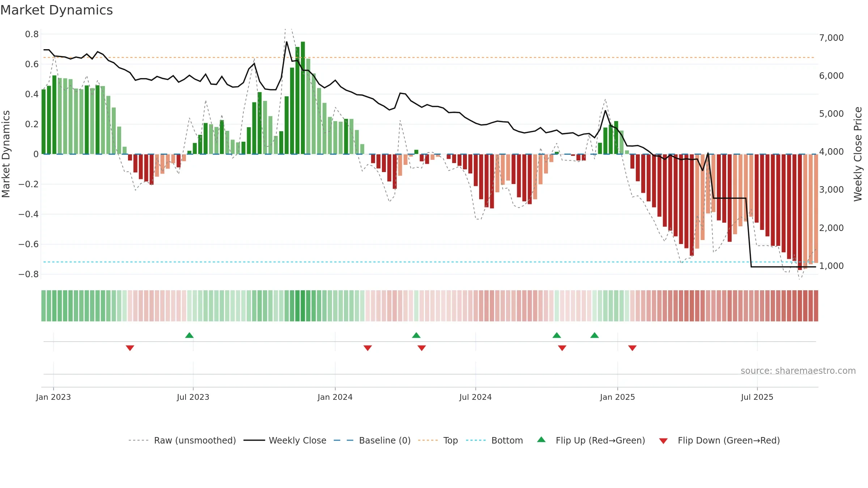Click the Flip Up marker near Jul 2023

pyautogui.click(x=190, y=335)
